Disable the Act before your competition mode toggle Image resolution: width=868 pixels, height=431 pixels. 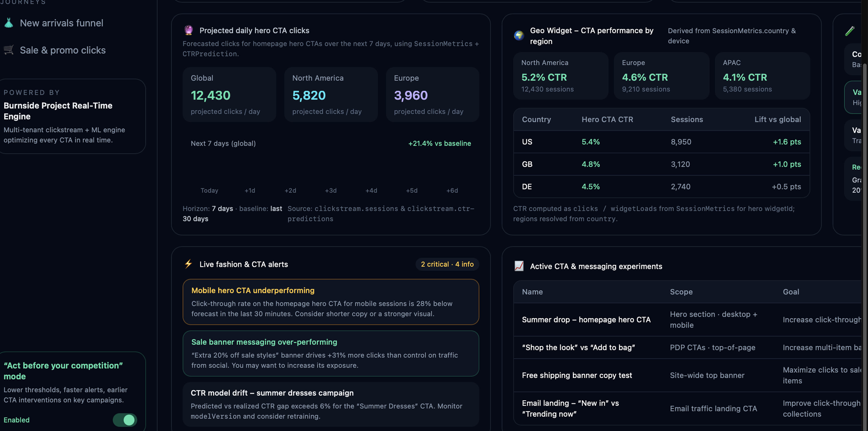(125, 420)
